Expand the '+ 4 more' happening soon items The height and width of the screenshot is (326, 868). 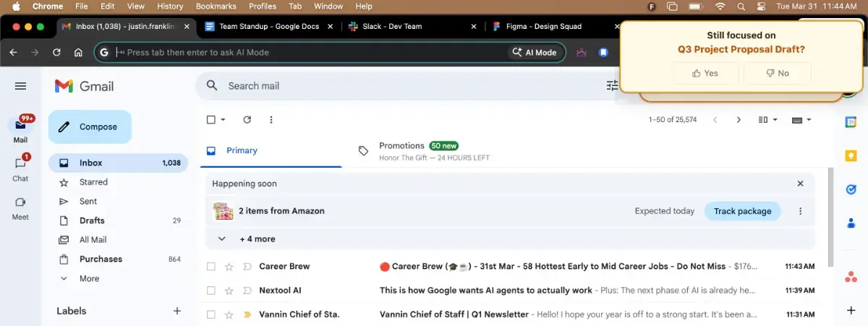tap(247, 239)
